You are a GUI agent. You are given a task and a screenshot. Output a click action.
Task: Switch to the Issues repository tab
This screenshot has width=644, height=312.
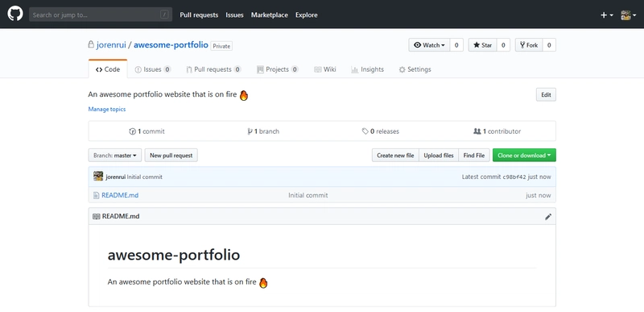(153, 69)
